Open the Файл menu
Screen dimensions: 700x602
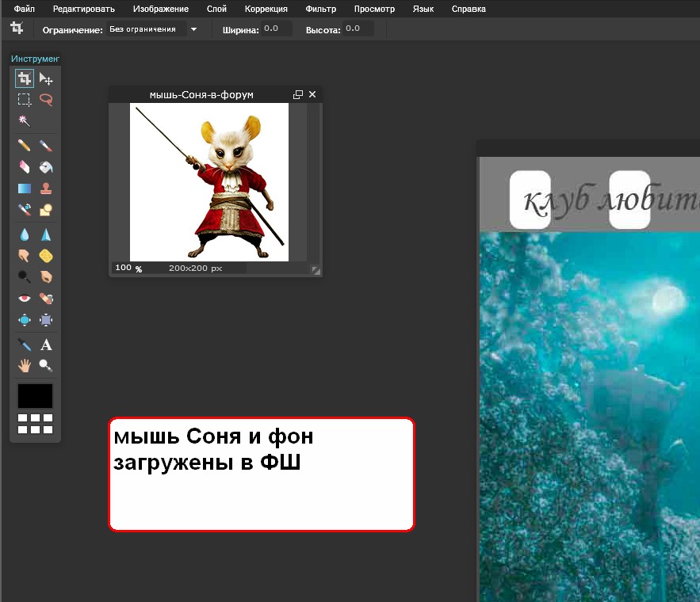(x=25, y=9)
